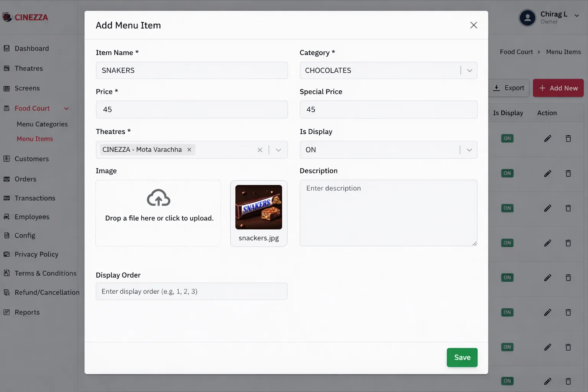Toggle the first row ON display badge

[507, 139]
